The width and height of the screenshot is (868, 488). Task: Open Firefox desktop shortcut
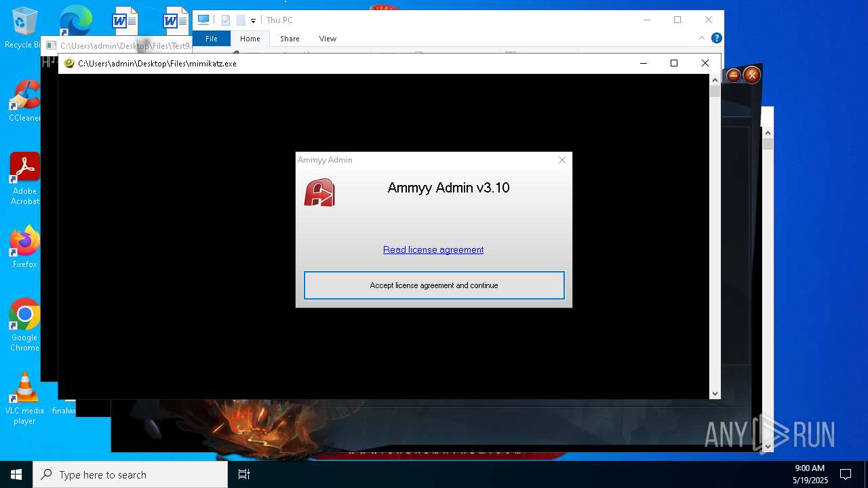click(x=24, y=247)
